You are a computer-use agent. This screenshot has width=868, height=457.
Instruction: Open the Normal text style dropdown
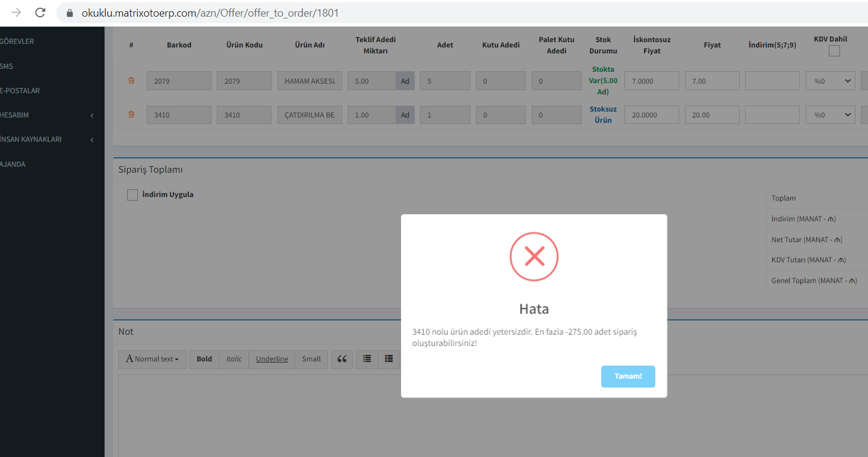click(x=153, y=359)
